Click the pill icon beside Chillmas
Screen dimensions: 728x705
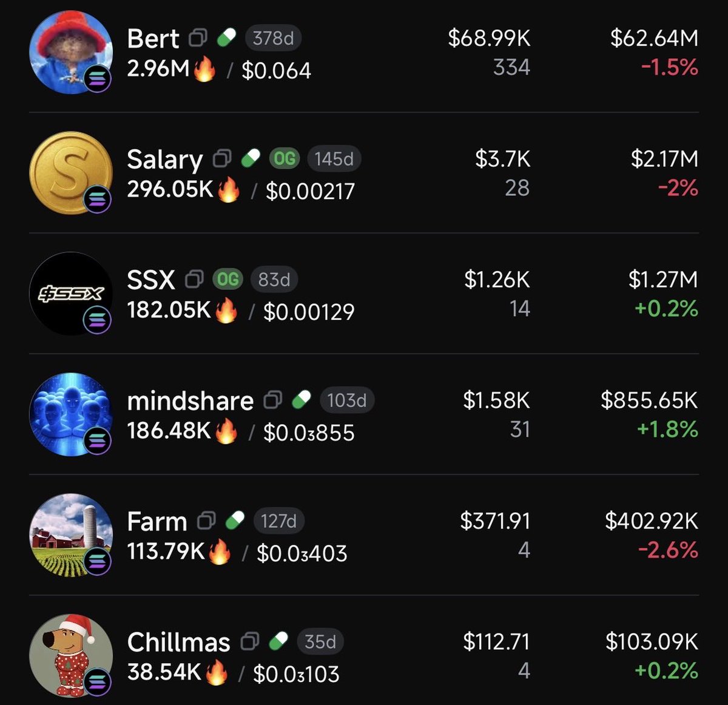click(x=278, y=641)
